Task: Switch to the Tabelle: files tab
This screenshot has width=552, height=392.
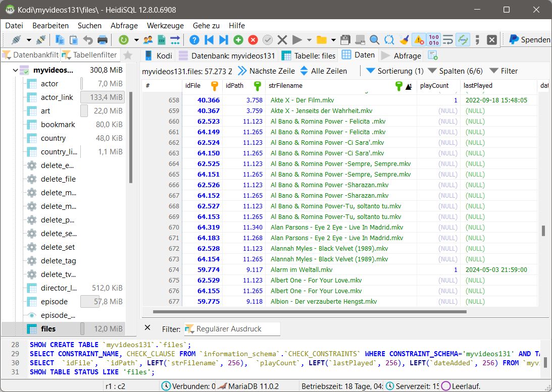Action: click(309, 55)
